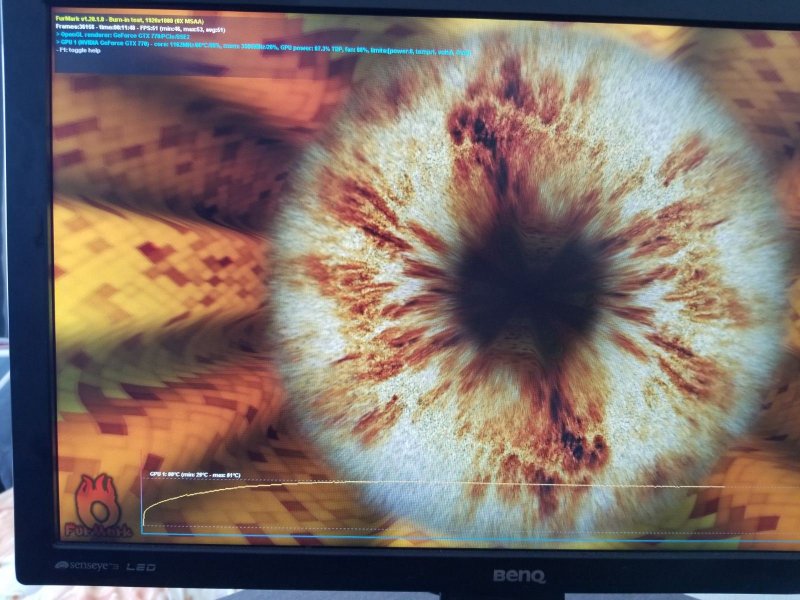Click the dark burnt patch at the donut's upper left
This screenshot has height=600, width=800.
tap(470, 125)
